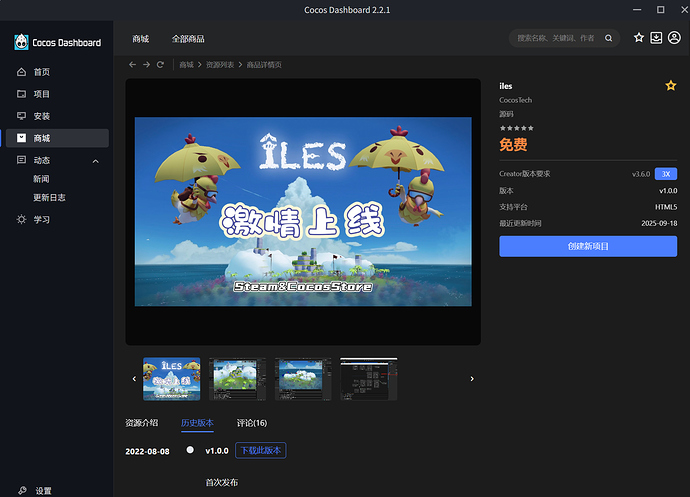Image resolution: width=690 pixels, height=497 pixels.
Task: Switch to the 全部商品 tab
Action: [x=188, y=39]
